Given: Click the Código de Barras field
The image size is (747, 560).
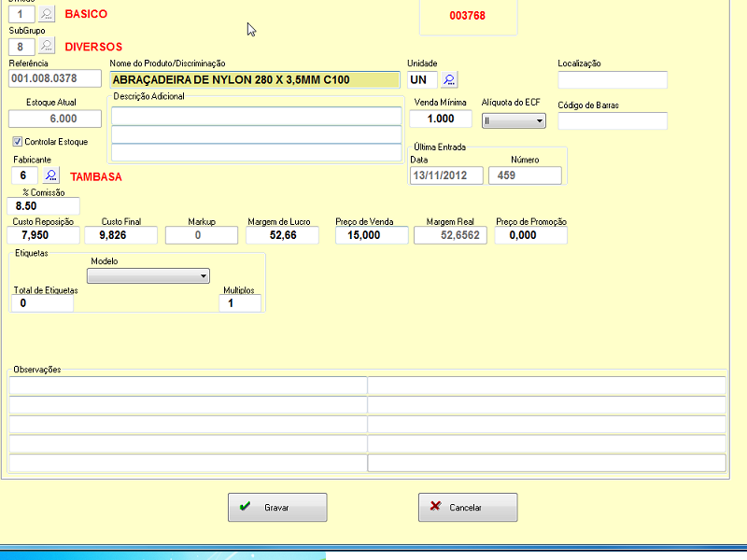Looking at the screenshot, I should (x=613, y=120).
